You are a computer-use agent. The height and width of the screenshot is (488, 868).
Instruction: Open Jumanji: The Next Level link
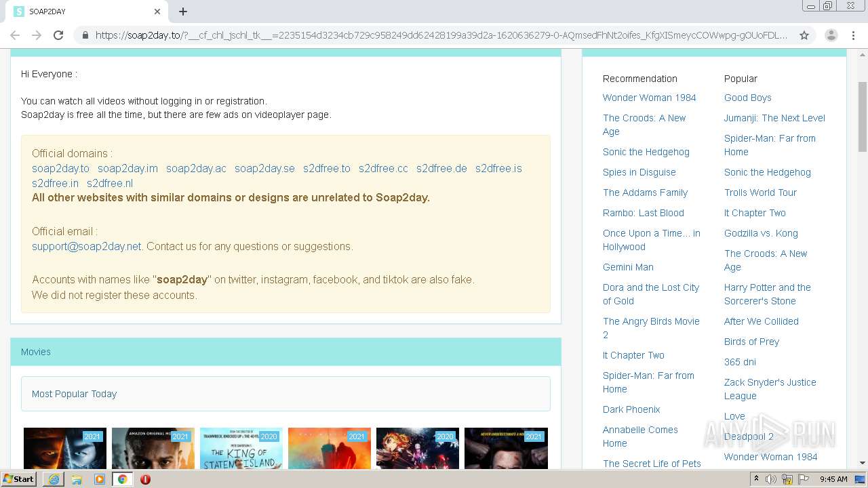tap(774, 118)
